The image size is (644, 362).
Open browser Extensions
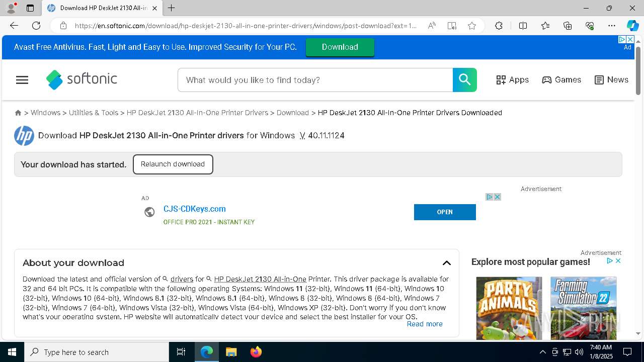coord(499,26)
